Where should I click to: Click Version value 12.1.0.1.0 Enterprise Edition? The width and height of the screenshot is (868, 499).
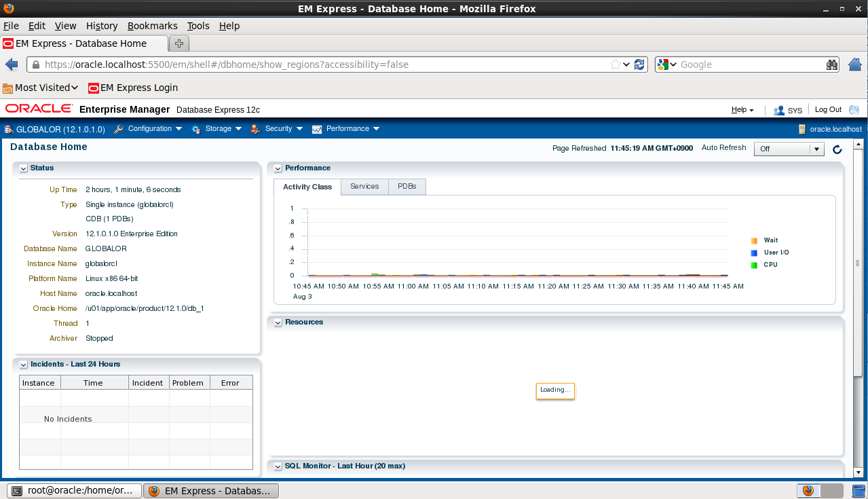(132, 234)
